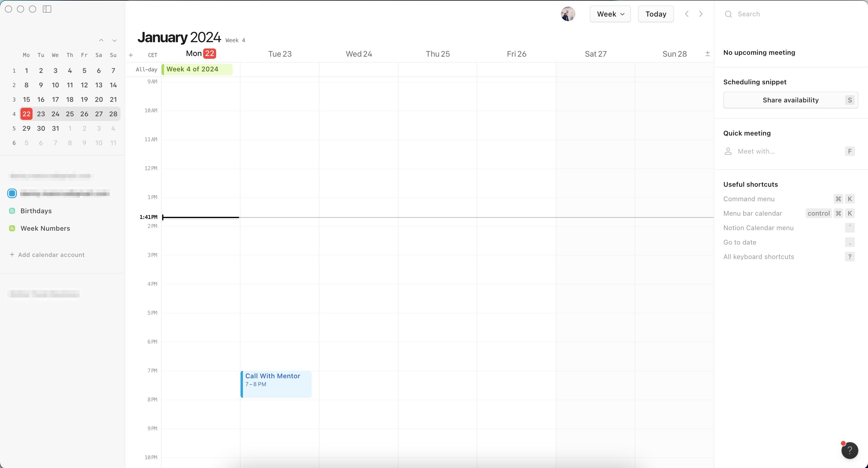The height and width of the screenshot is (468, 868).
Task: Select the Call With Mentor event
Action: click(x=276, y=384)
